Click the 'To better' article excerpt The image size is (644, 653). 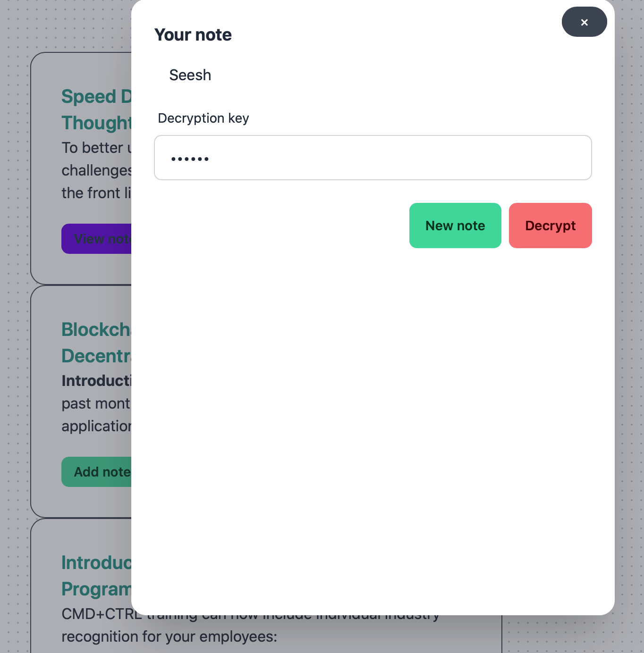point(96,148)
